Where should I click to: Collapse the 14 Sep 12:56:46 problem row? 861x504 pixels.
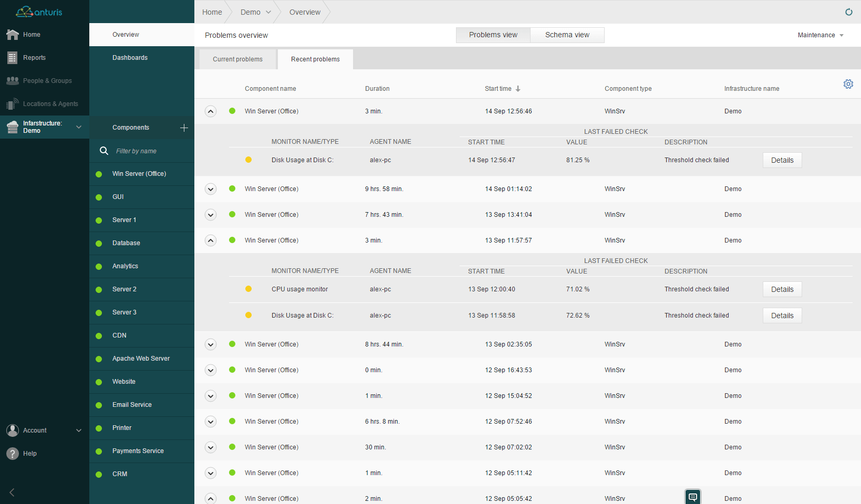pyautogui.click(x=211, y=111)
